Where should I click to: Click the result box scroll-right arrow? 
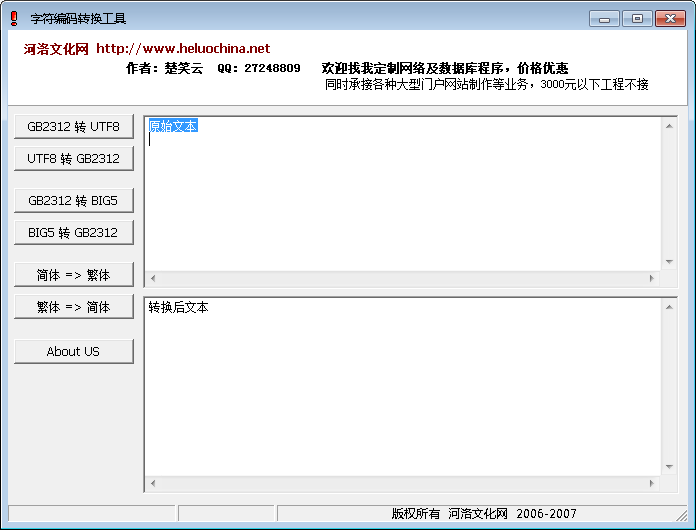tap(652, 483)
